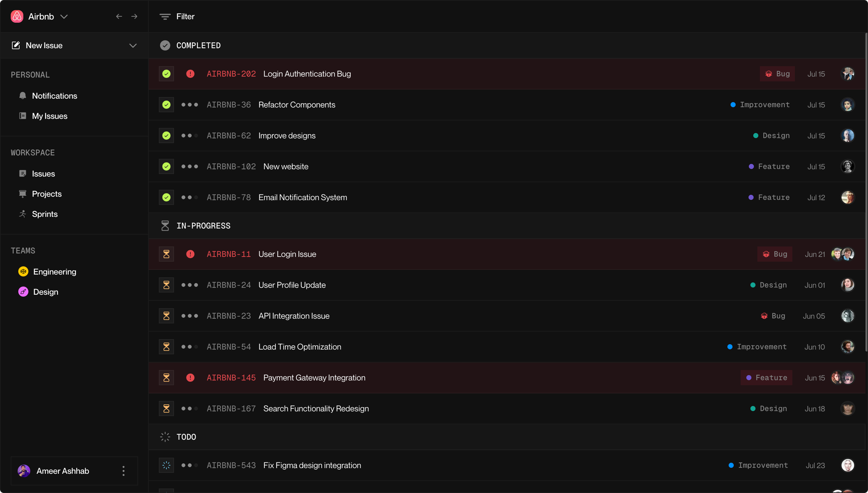Click hourglass status icon on AIRBNB-24

pos(166,285)
